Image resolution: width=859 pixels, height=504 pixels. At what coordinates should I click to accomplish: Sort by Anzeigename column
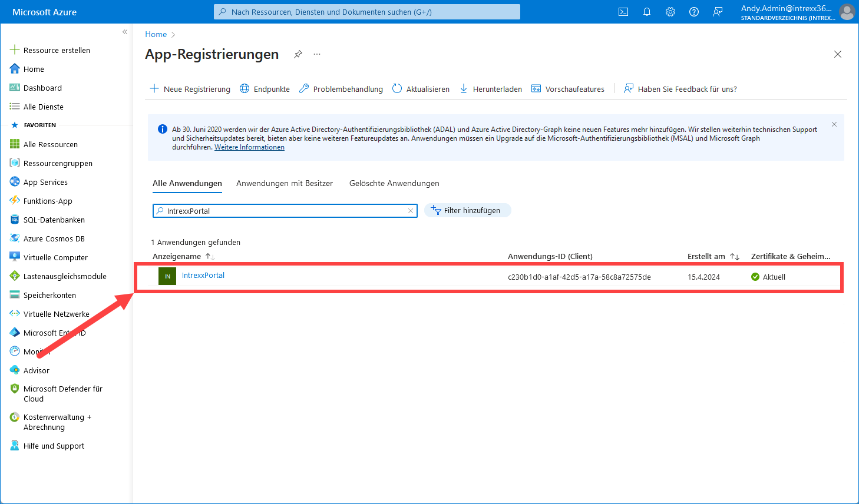pyautogui.click(x=183, y=256)
